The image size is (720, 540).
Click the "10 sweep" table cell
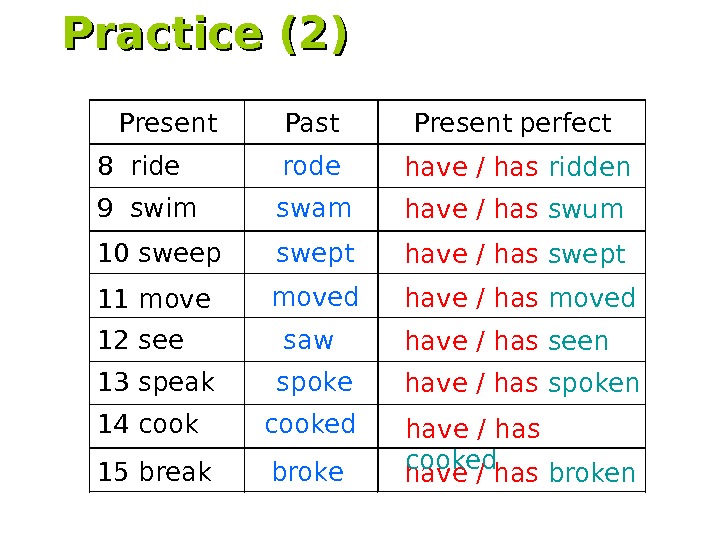point(159,254)
